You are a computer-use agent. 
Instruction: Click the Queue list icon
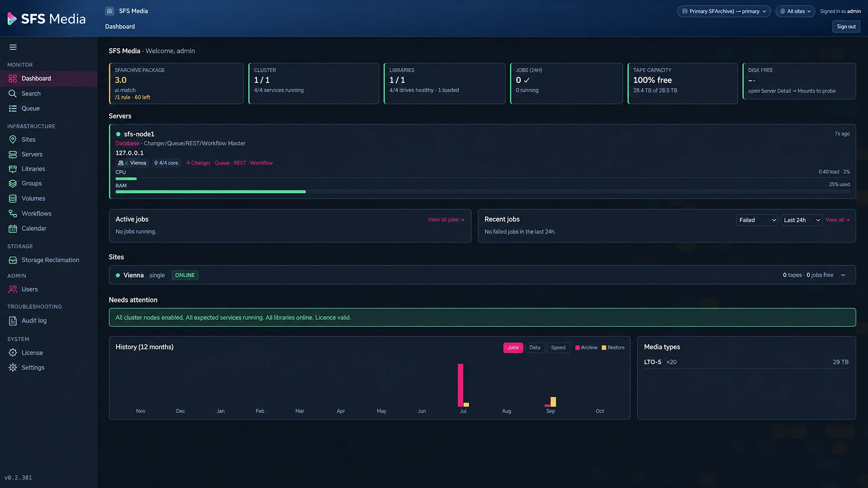(13, 108)
